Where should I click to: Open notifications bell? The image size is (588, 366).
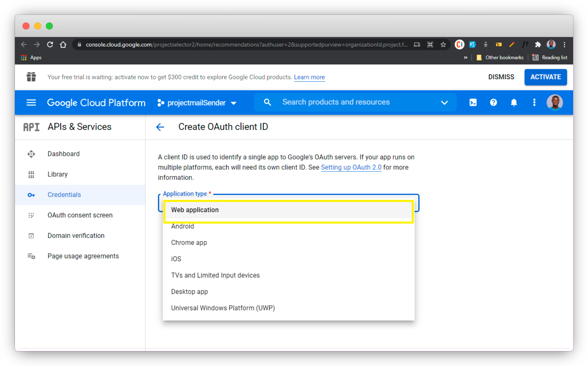click(514, 103)
